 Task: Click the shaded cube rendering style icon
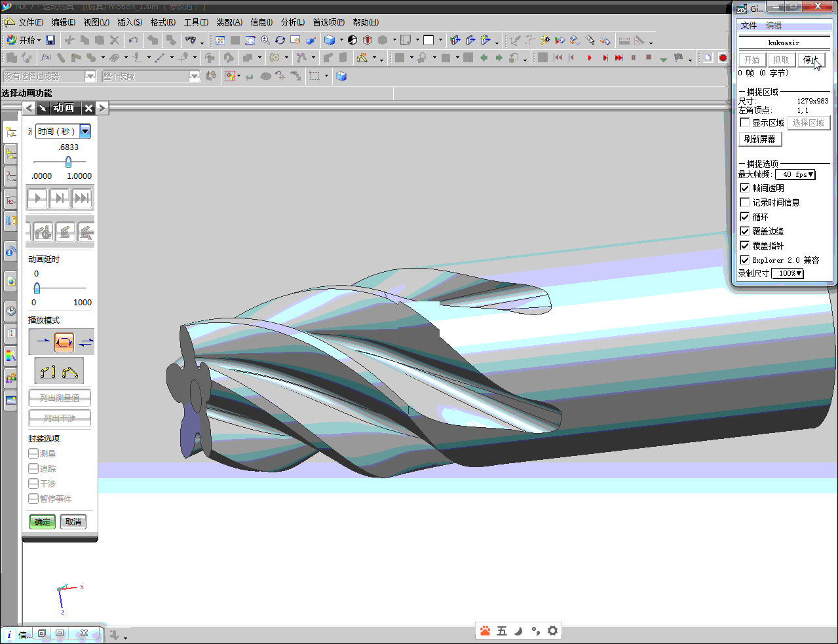[330, 40]
